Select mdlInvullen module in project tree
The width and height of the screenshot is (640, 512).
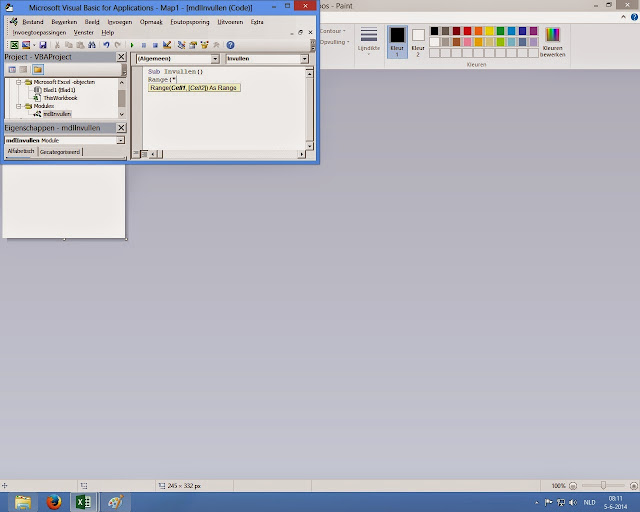(x=57, y=114)
